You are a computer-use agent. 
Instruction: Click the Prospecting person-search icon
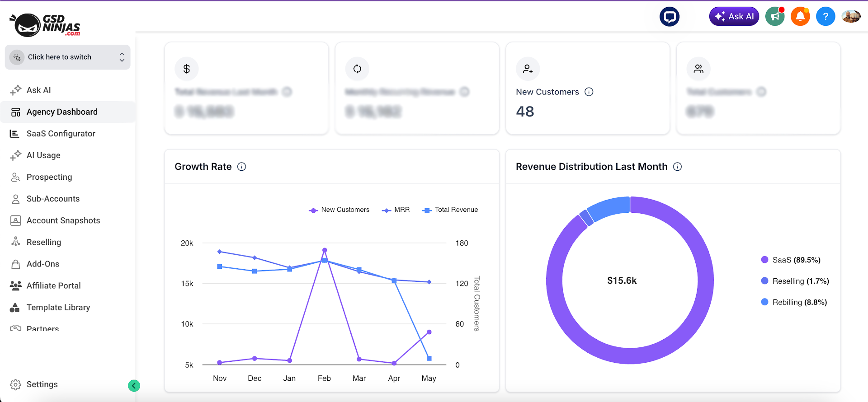click(x=15, y=177)
